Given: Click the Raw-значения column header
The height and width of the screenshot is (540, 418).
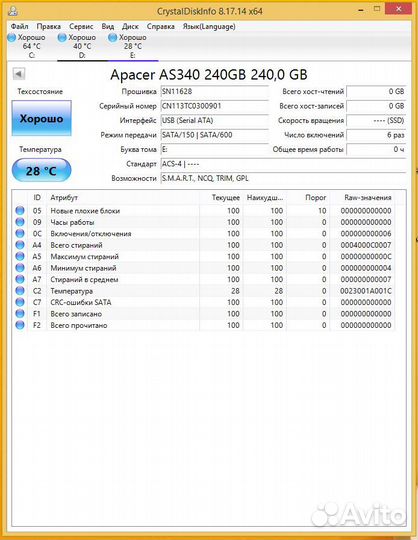Looking at the screenshot, I should (363, 198).
